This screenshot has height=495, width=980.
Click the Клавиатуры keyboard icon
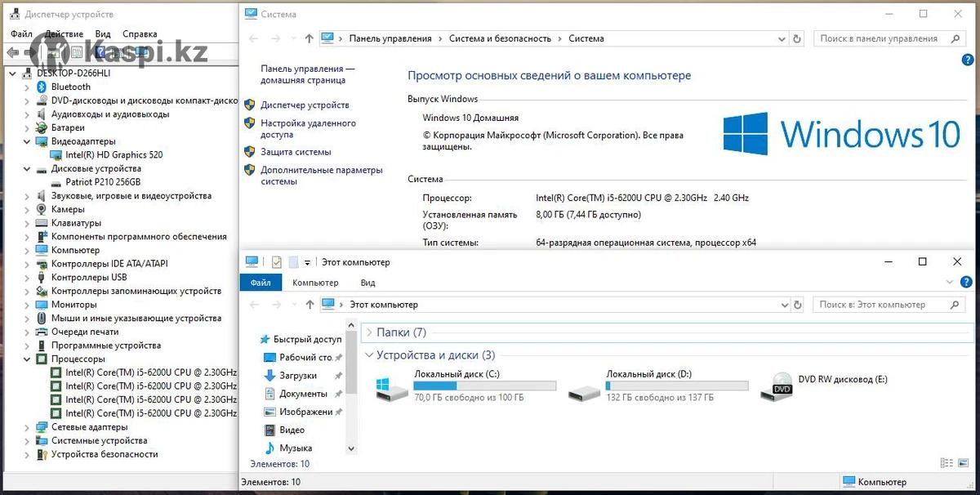[x=42, y=223]
